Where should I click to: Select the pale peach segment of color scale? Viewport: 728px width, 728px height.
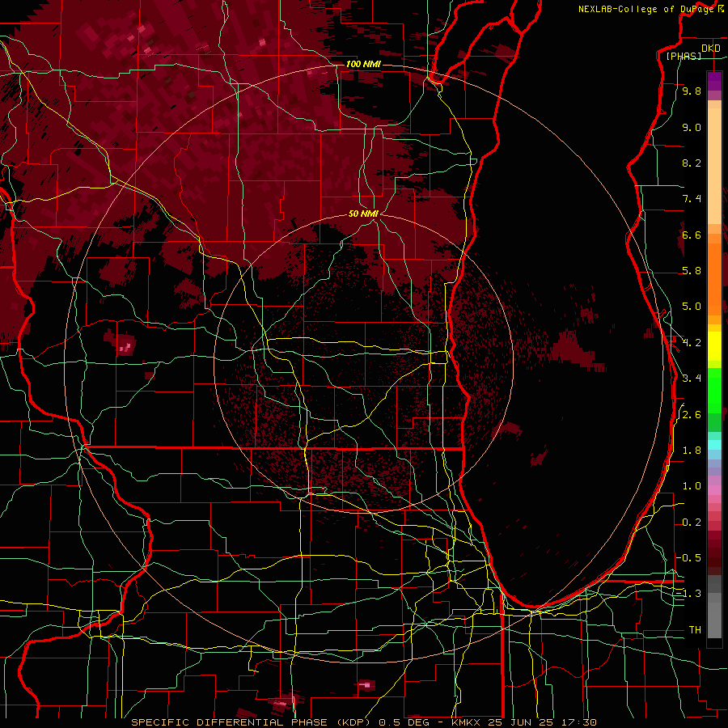[x=714, y=166]
